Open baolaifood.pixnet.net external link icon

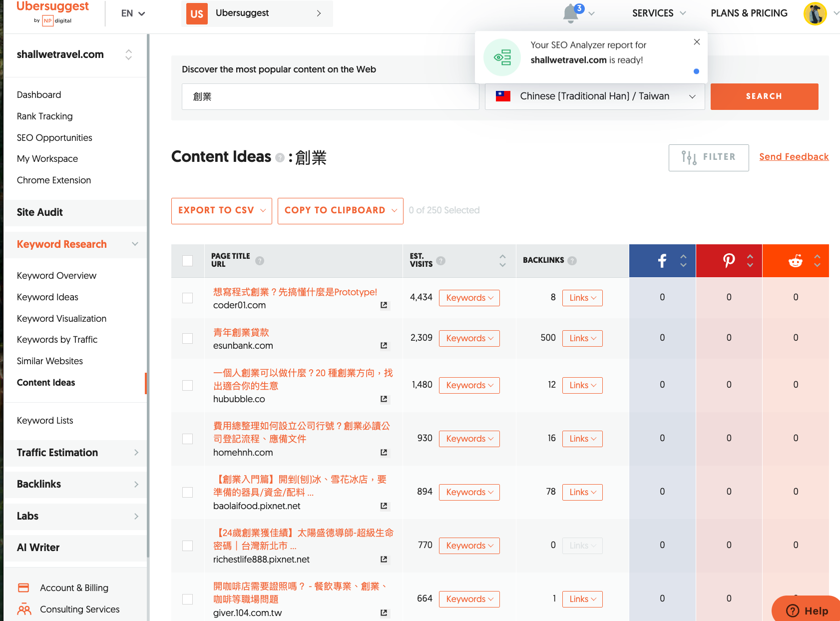click(x=384, y=506)
